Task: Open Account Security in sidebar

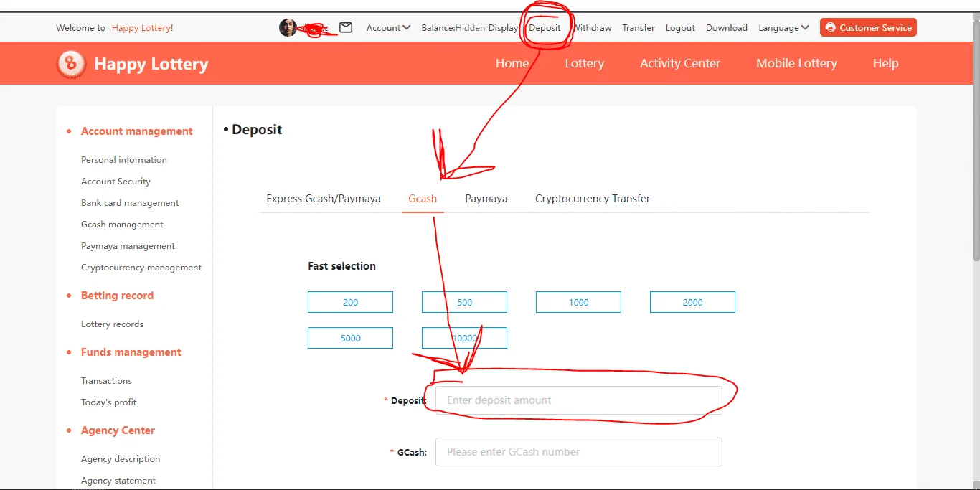Action: pyautogui.click(x=116, y=182)
